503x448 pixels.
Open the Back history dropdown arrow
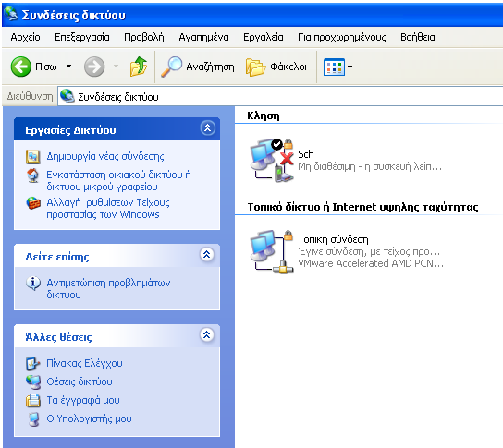[68, 67]
